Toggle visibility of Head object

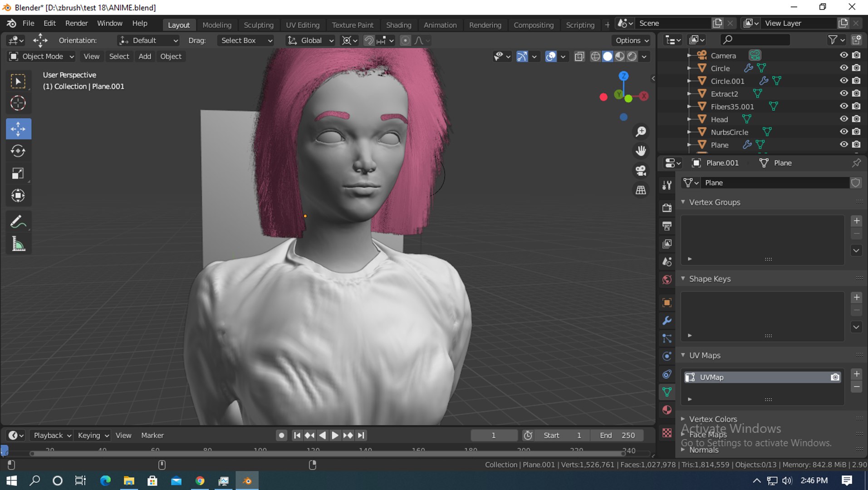point(843,119)
